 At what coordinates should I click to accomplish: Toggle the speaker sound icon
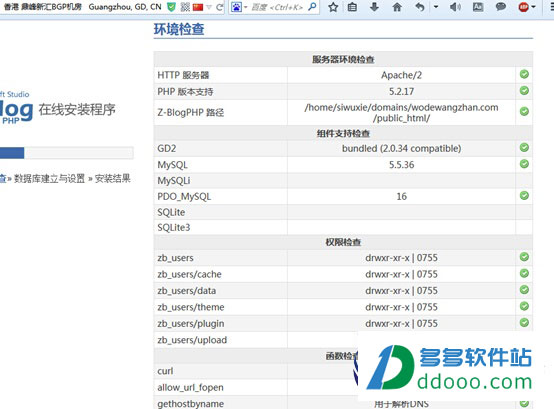click(x=455, y=7)
